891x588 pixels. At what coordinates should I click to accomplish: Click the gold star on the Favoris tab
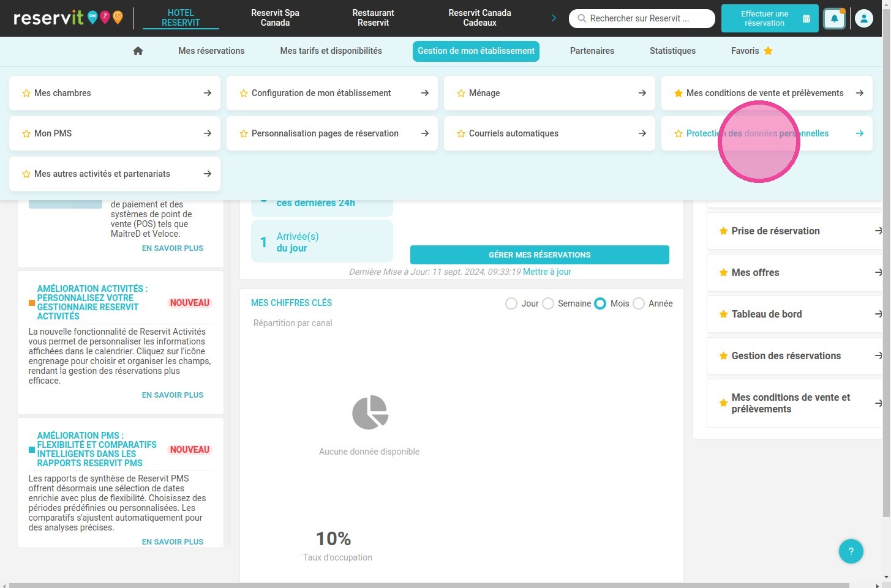(x=768, y=51)
